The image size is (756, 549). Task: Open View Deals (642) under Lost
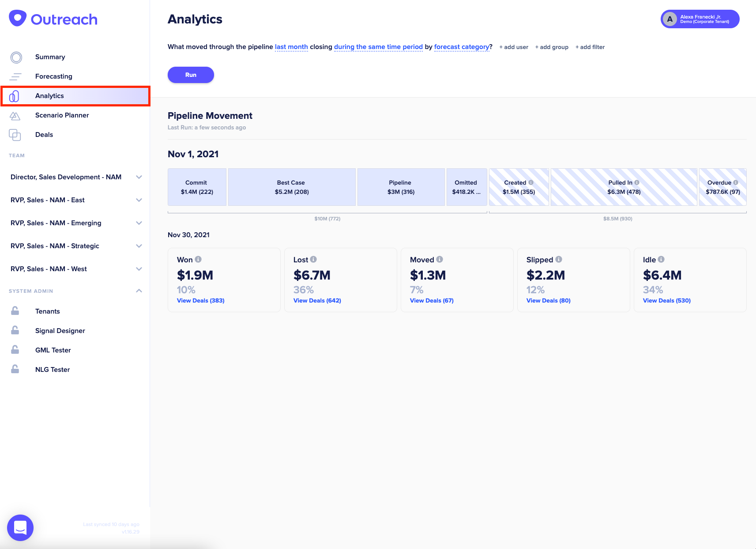pyautogui.click(x=317, y=300)
